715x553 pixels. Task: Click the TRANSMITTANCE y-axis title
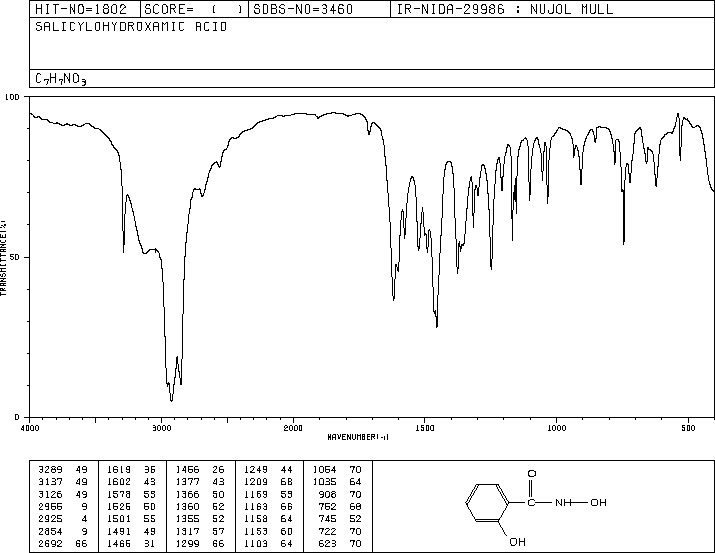[x=3, y=258]
